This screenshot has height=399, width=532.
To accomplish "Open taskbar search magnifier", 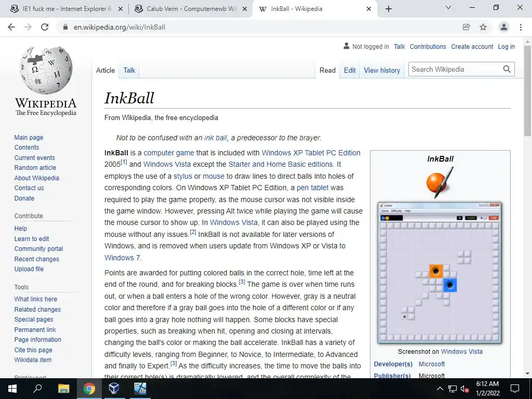I will coord(37,389).
